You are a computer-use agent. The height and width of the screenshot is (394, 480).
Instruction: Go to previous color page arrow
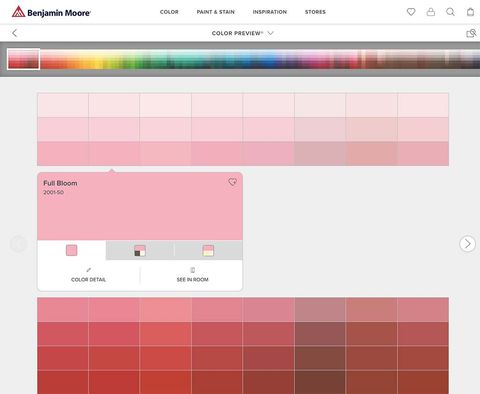click(x=19, y=244)
